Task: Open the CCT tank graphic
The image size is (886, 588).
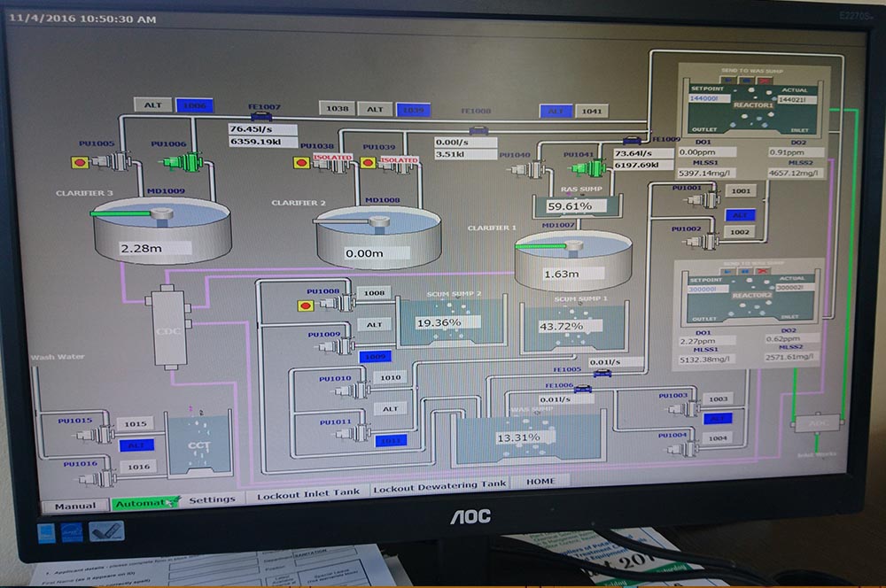Action: [198, 447]
